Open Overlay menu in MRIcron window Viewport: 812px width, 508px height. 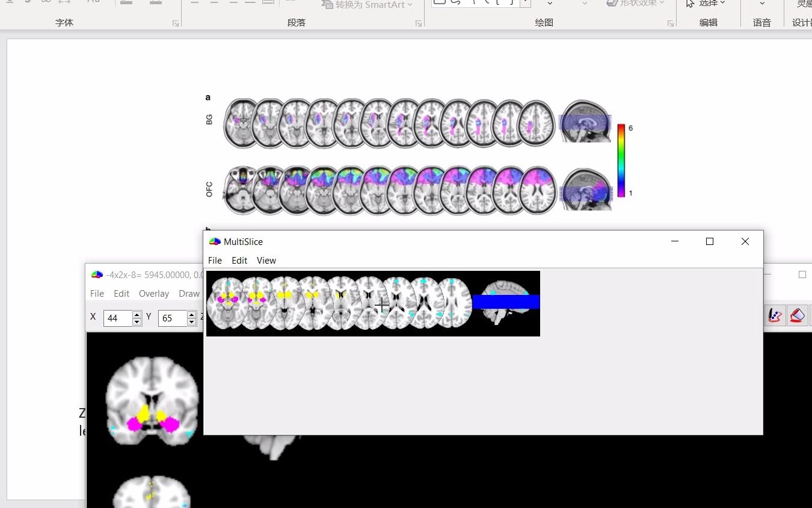[154, 294]
